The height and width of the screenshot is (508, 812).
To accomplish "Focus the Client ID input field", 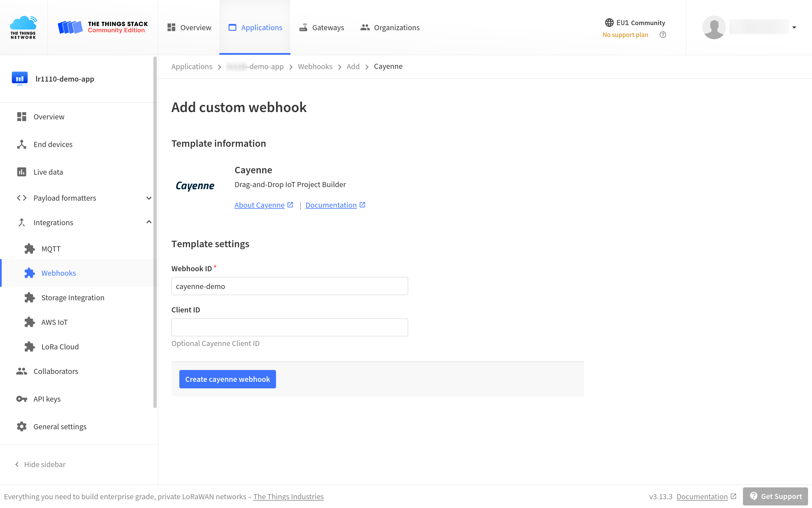I will (x=290, y=327).
